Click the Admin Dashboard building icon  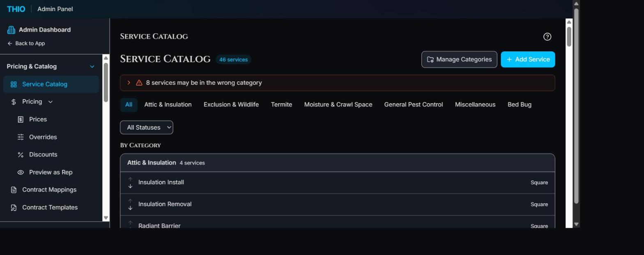[11, 30]
